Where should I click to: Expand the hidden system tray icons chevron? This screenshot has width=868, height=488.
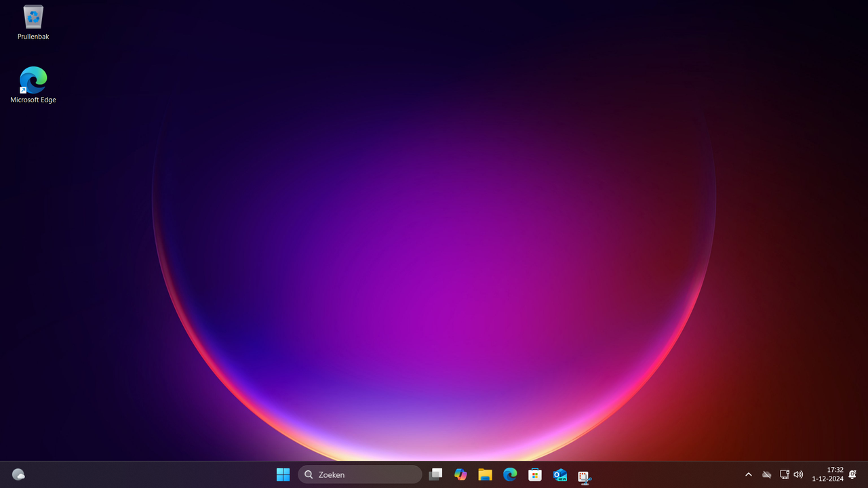[749, 474]
